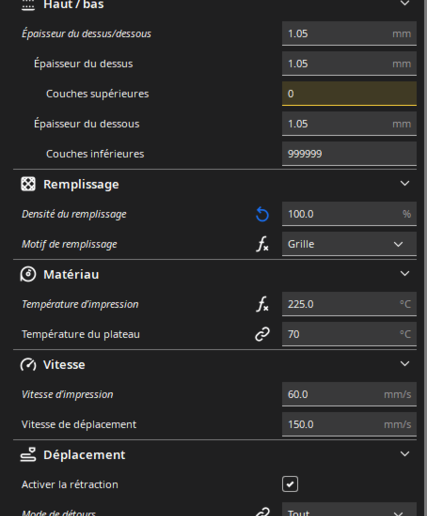Open the Motif de remplissage Grille dropdown
Screen dimensions: 427x516
pos(349,244)
